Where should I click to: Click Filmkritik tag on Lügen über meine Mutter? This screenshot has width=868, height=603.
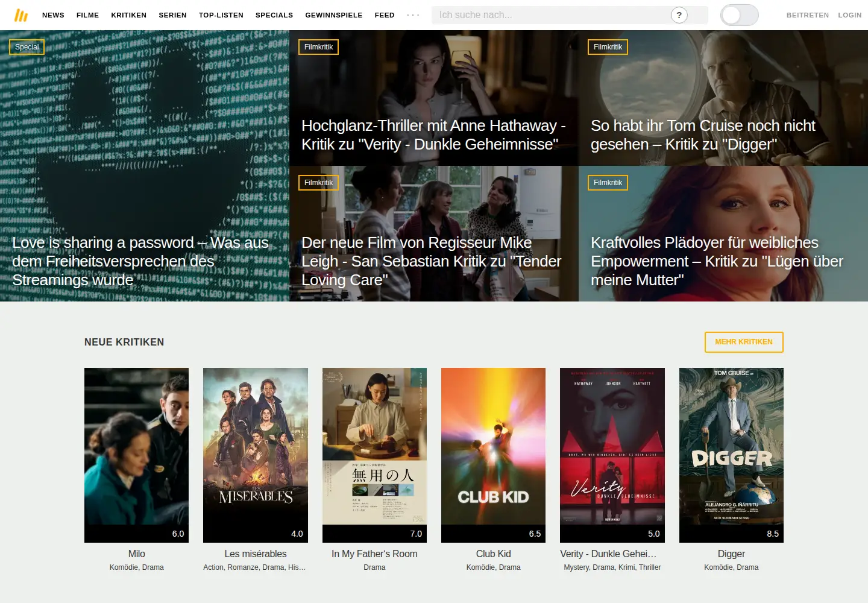point(608,183)
